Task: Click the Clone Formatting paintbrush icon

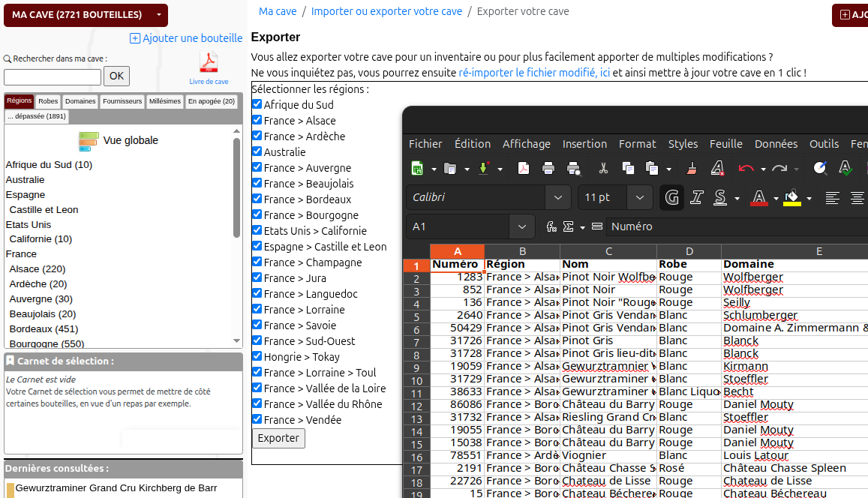Action: click(692, 168)
